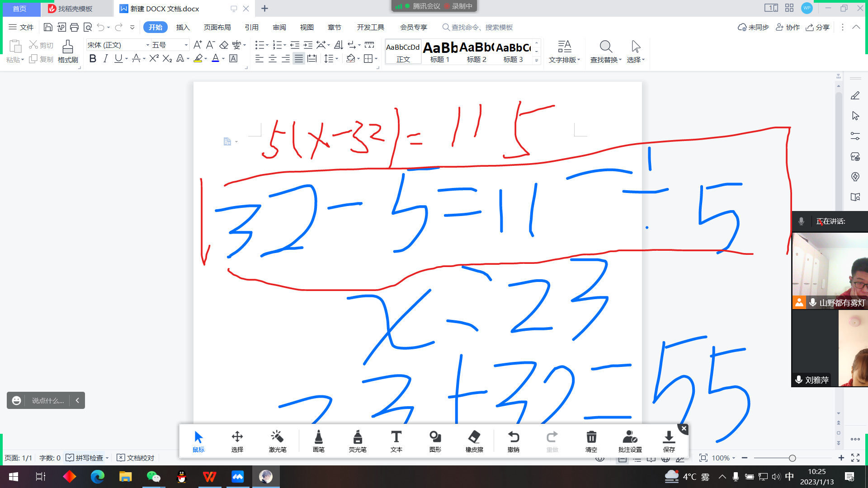
Task: Open 查找替换 find and replace
Action: (606, 51)
